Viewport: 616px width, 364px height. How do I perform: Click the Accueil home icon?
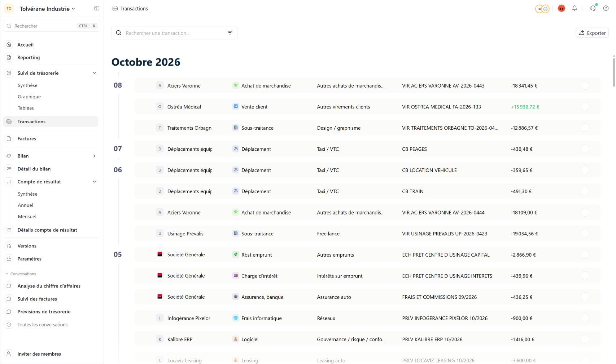9,45
